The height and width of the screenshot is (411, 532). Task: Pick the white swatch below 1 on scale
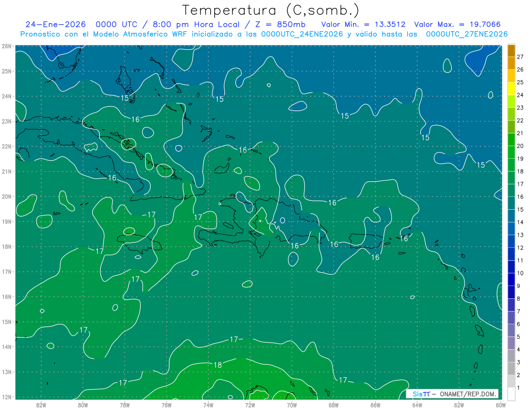coord(512,394)
